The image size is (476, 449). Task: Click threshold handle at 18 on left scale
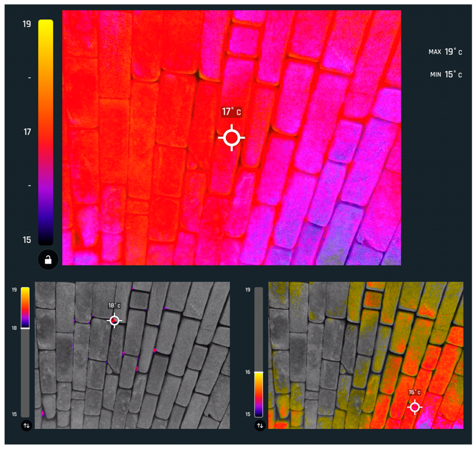tap(25, 328)
